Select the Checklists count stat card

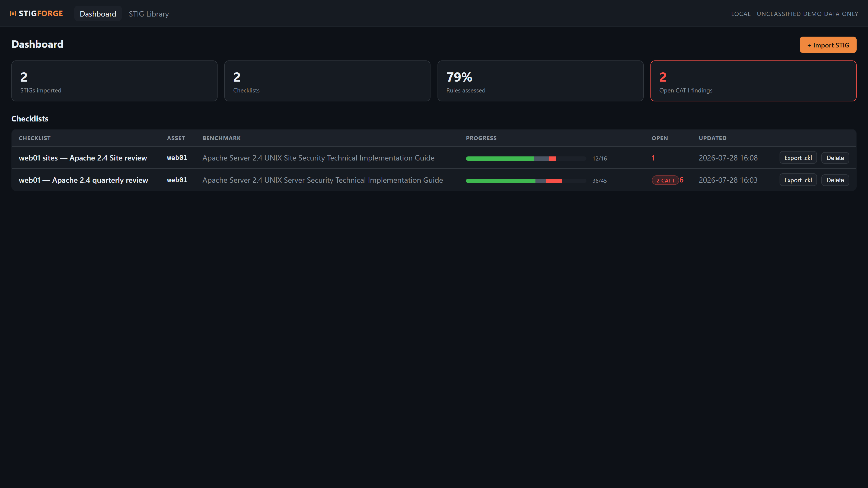327,81
